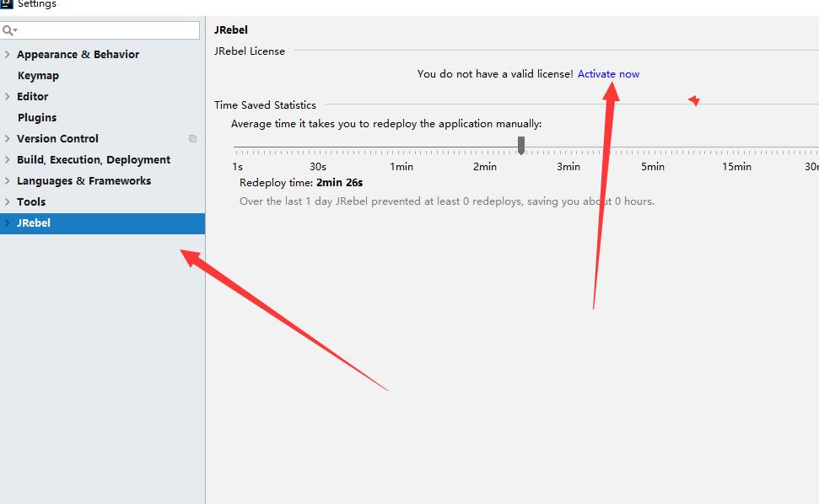
Task: Click the Activate now license link
Action: 608,74
